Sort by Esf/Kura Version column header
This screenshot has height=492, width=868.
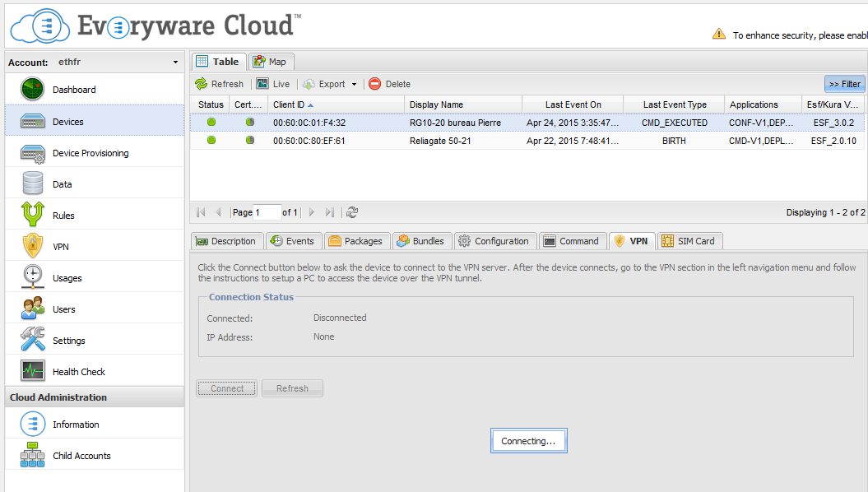click(x=833, y=104)
